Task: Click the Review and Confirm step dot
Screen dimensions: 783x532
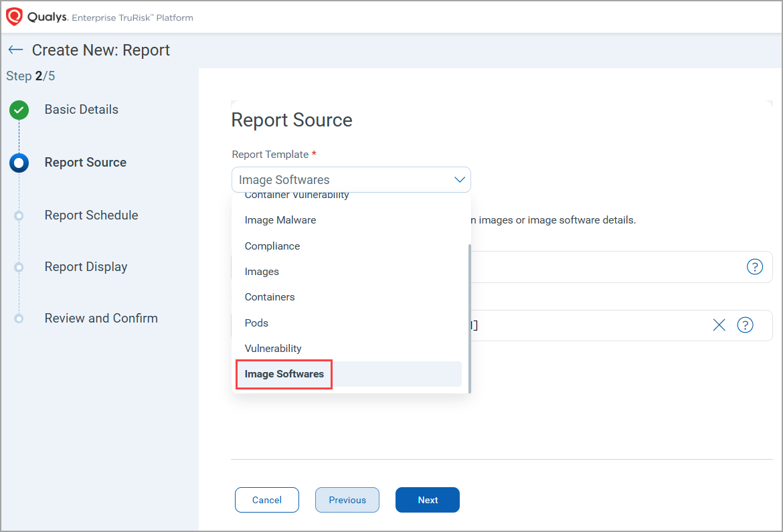Action: point(19,319)
